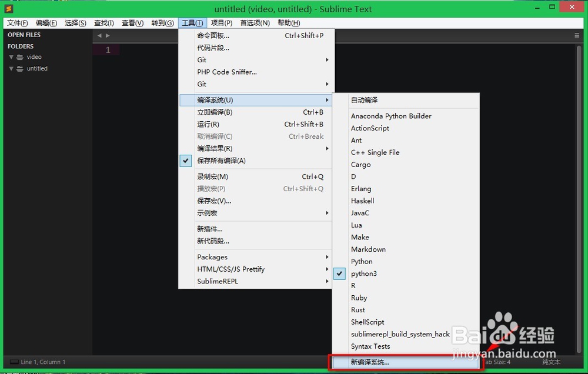
Task: Click Line 1, Column 1 status text
Action: point(43,362)
